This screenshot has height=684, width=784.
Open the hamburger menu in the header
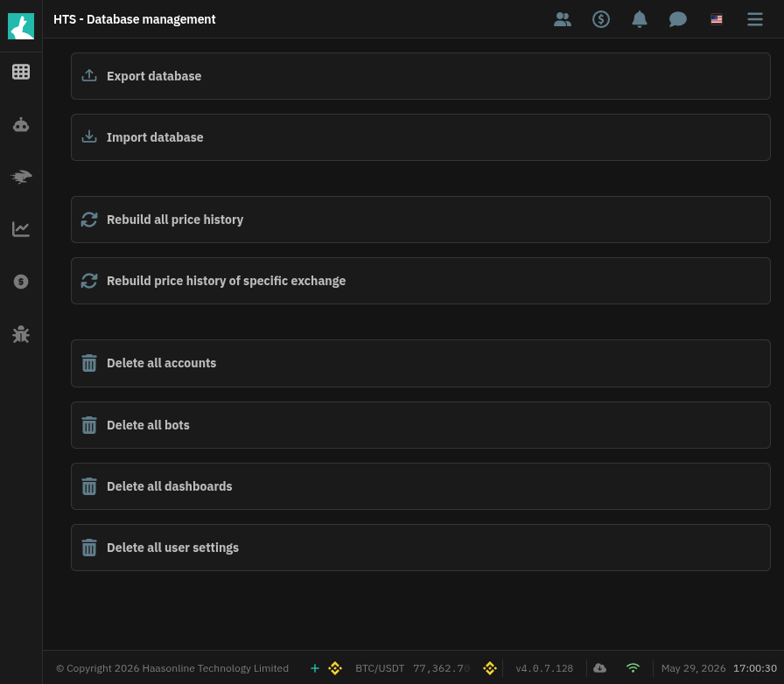755,19
